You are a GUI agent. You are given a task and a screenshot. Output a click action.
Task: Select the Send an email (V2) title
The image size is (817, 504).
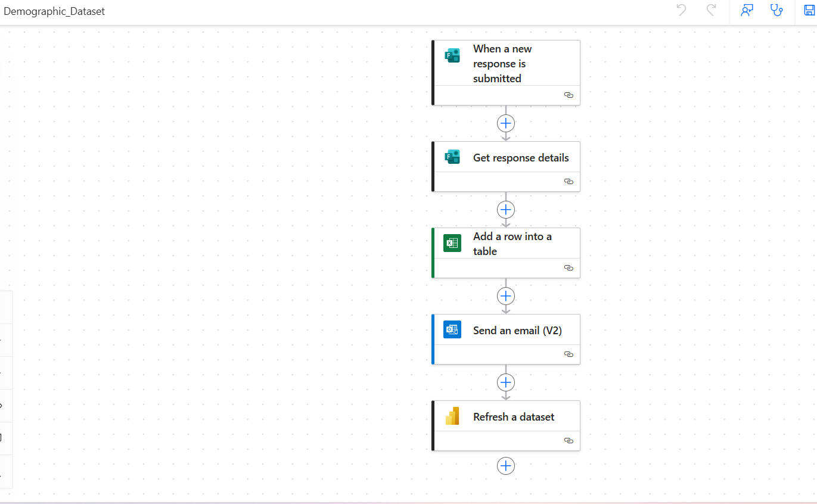517,331
